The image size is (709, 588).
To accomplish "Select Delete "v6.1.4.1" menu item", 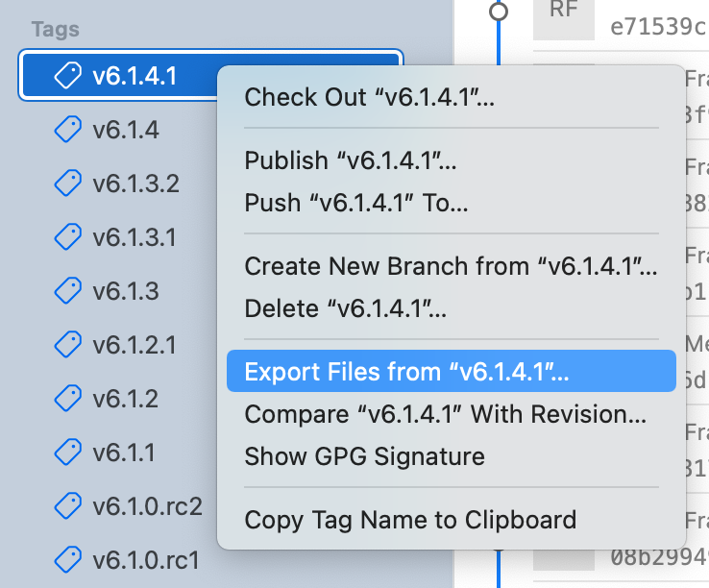I will click(x=345, y=308).
